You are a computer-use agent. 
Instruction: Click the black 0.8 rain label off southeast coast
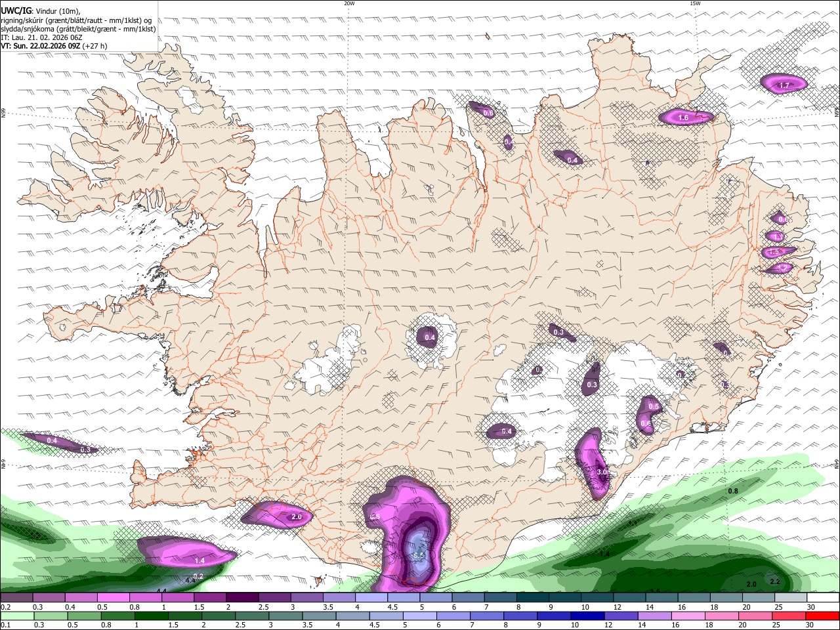[x=733, y=491]
